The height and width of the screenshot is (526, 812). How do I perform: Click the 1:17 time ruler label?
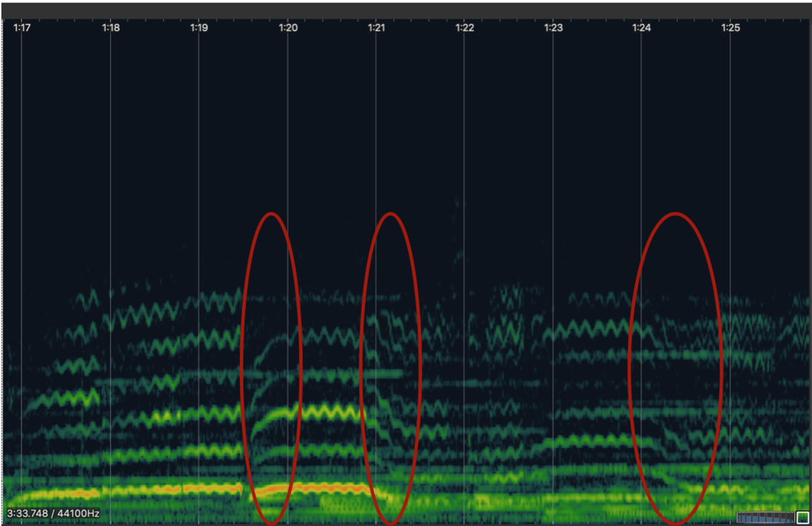click(x=22, y=28)
